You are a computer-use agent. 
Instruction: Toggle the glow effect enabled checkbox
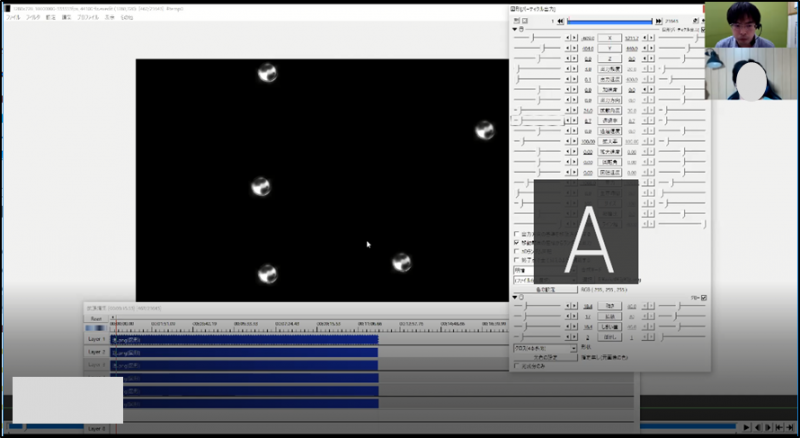point(704,297)
